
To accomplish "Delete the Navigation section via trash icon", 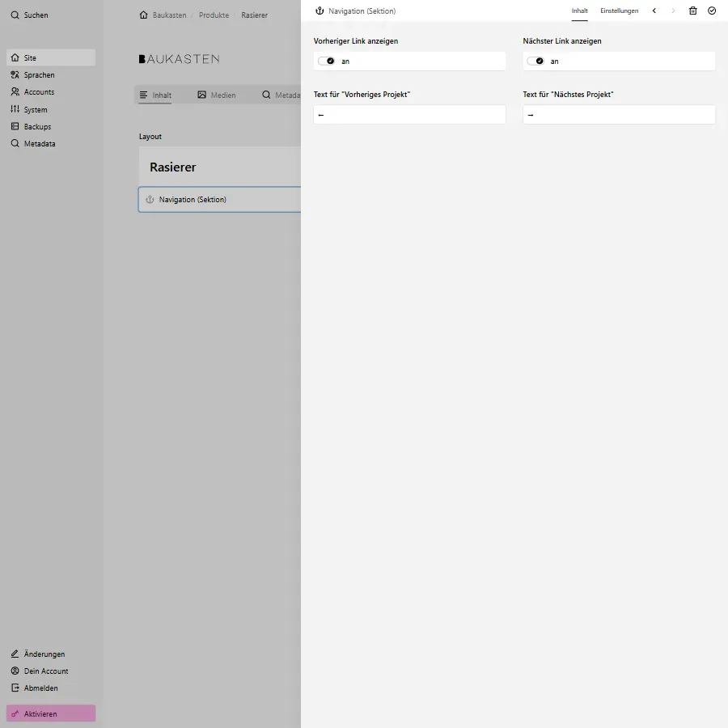I will [692, 11].
